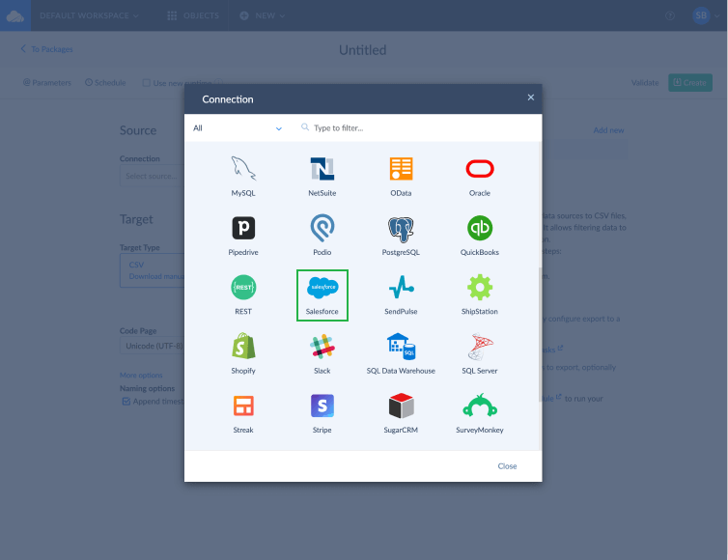The height and width of the screenshot is (560, 728).
Task: Click the connector list scrollbar
Action: click(x=540, y=334)
